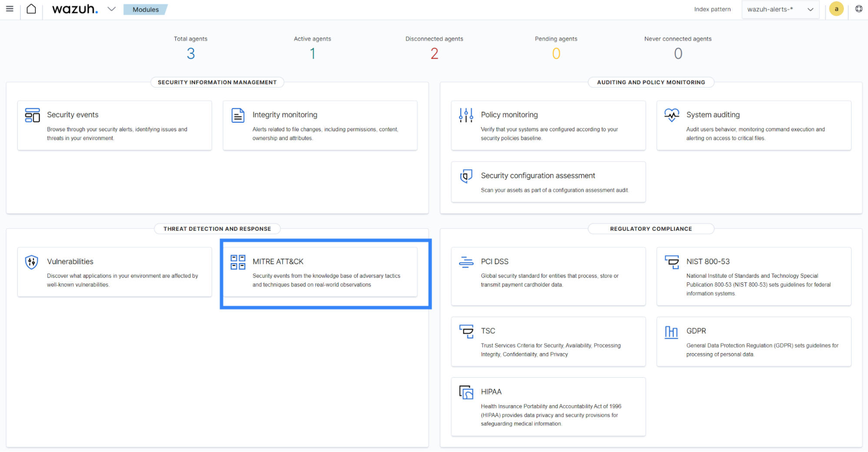Screen dimensions: 868x452
Task: Click 'Verify that your systems' description text
Action: [x=549, y=134]
